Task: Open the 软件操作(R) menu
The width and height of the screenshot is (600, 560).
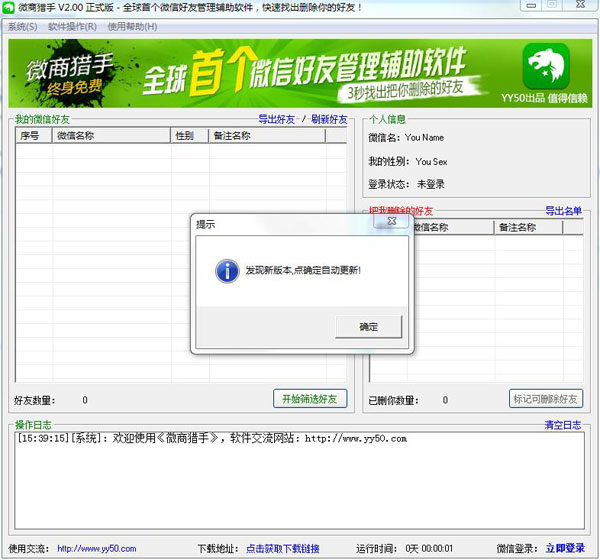Action: point(72,26)
